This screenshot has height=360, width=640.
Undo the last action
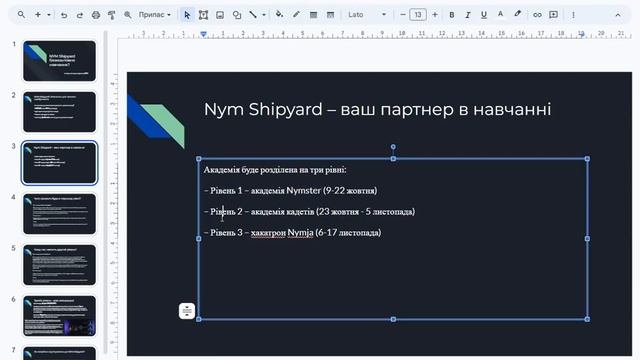pyautogui.click(x=64, y=15)
